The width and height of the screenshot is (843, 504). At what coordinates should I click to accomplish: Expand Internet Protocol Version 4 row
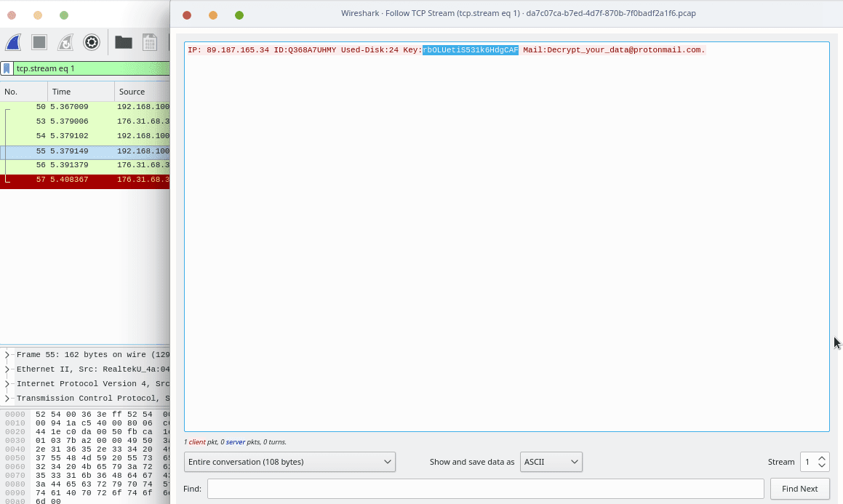pyautogui.click(x=7, y=384)
